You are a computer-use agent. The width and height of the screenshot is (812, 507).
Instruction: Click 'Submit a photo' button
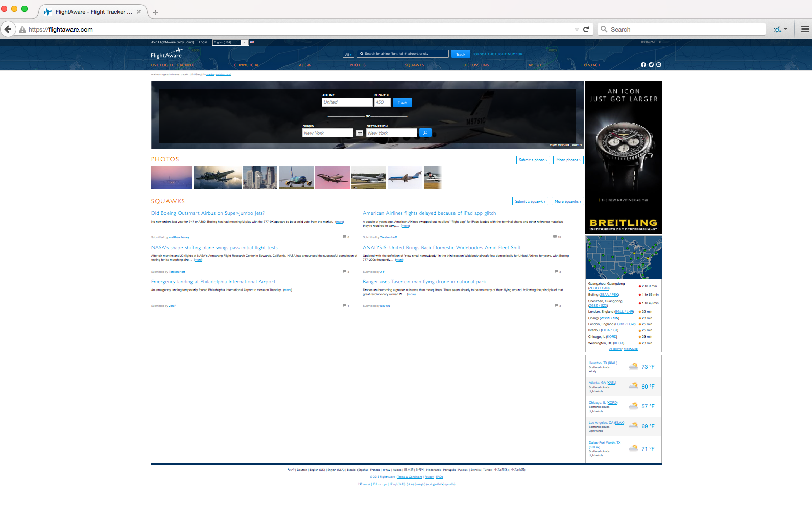[x=533, y=160]
